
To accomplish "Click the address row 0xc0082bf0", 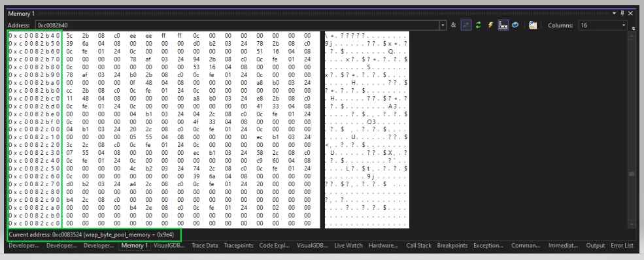I will [35, 122].
